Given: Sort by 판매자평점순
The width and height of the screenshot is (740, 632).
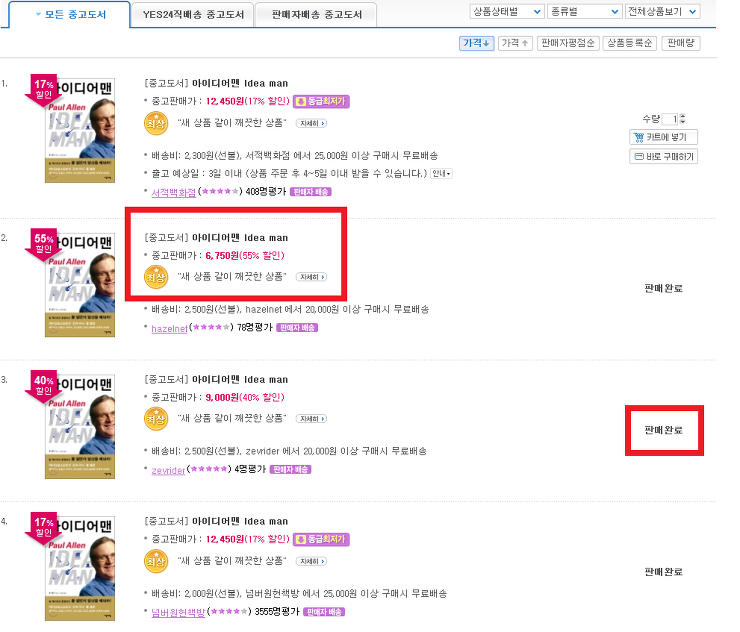Looking at the screenshot, I should (568, 43).
